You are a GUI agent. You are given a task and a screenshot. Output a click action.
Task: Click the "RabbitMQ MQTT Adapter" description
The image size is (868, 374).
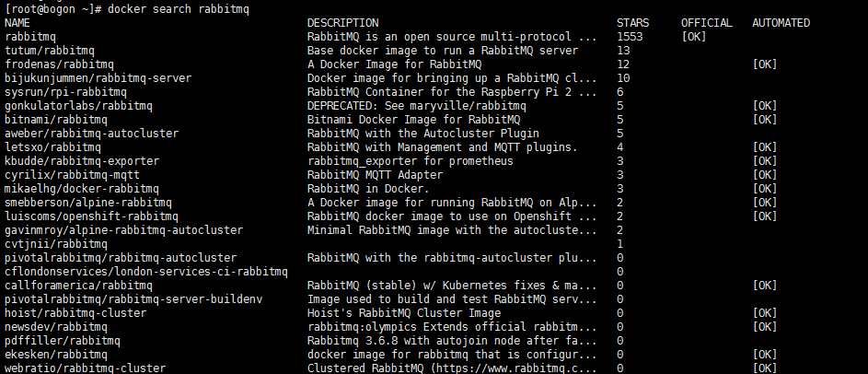click(375, 175)
